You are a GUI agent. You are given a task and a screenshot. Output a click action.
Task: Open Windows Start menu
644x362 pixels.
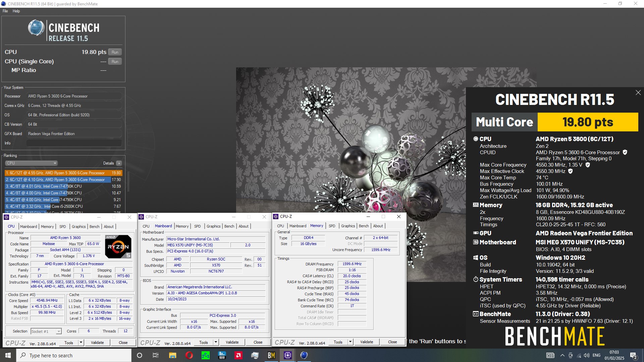pyautogui.click(x=8, y=355)
